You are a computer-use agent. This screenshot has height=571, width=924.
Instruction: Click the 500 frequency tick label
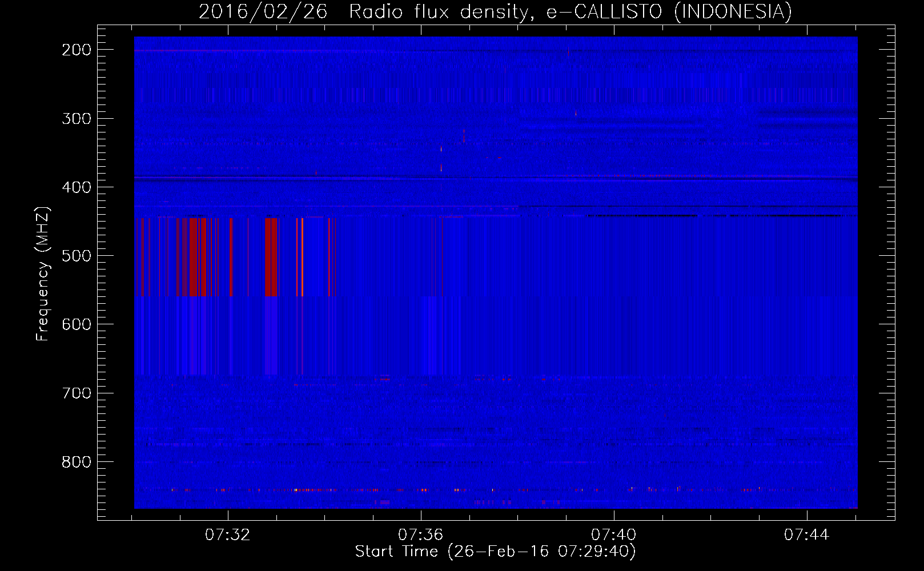(77, 256)
